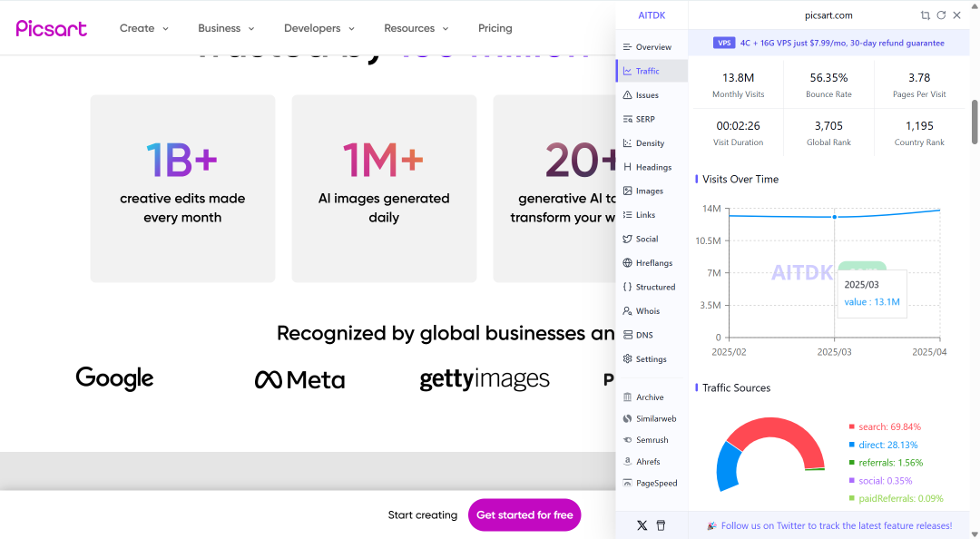Open the Hreflangs section
The width and height of the screenshot is (980, 539).
point(652,262)
